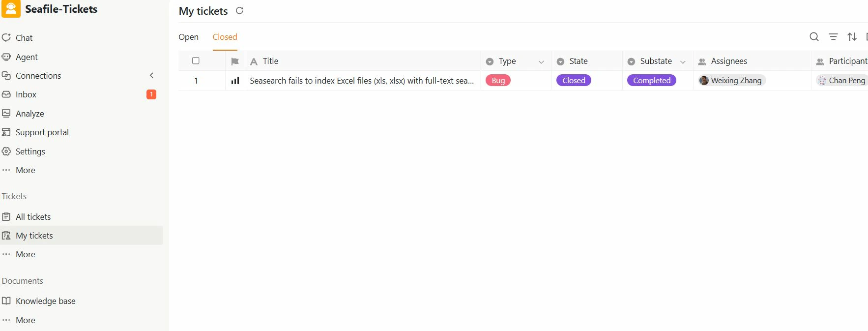868x331 pixels.
Task: Click the Seafile-Tickets logo icon
Action: point(11,9)
